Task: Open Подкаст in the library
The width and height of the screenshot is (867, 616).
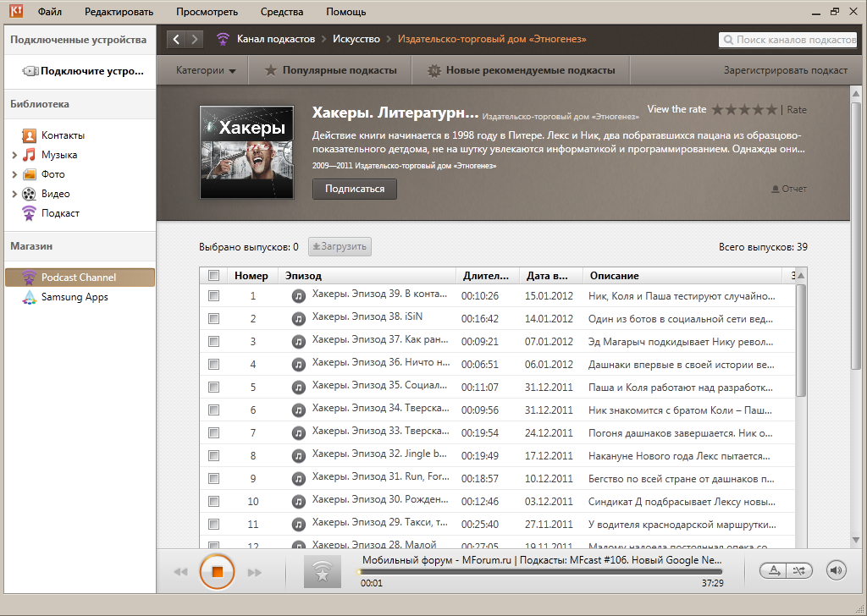Action: (x=60, y=213)
